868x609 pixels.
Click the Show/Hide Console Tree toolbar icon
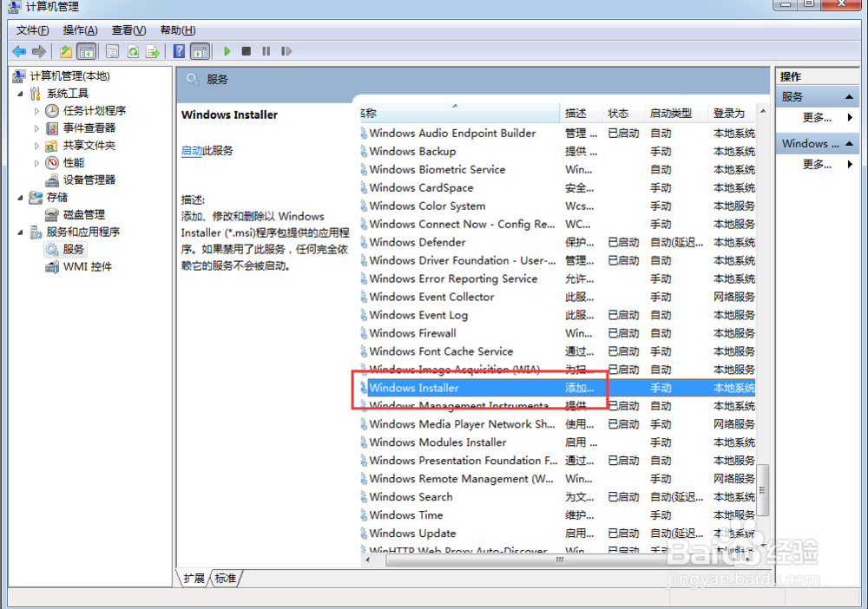(85, 51)
